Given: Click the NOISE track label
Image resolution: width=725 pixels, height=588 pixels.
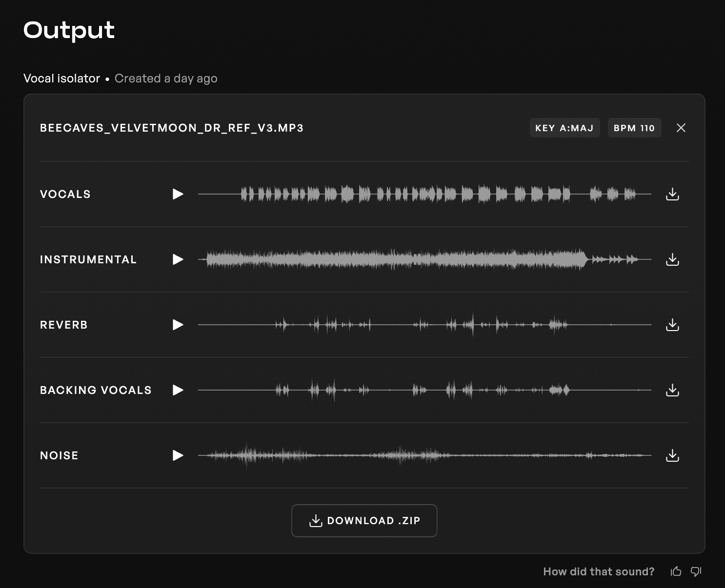Looking at the screenshot, I should 59,455.
